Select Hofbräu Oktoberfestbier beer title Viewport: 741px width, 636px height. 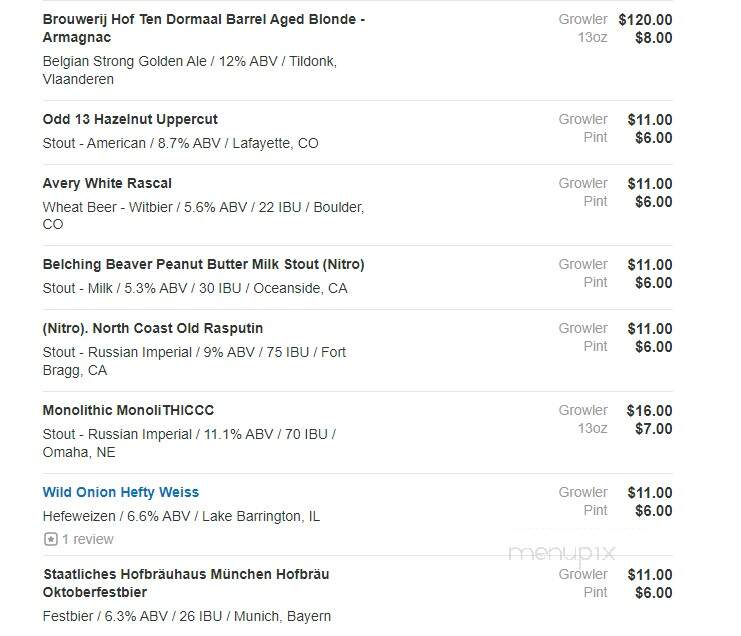click(x=186, y=583)
